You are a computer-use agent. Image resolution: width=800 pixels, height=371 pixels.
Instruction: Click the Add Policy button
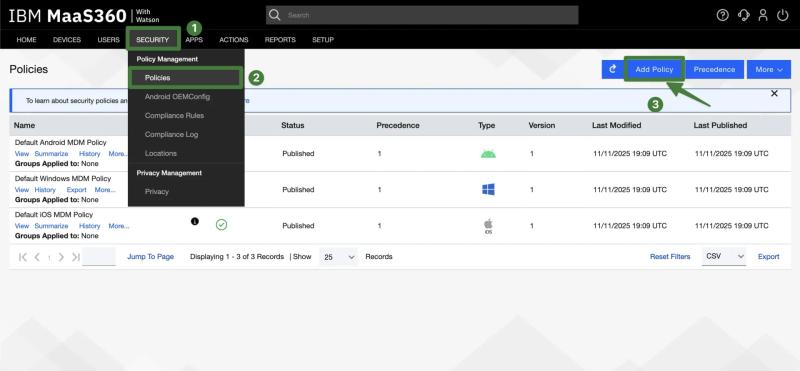(654, 69)
